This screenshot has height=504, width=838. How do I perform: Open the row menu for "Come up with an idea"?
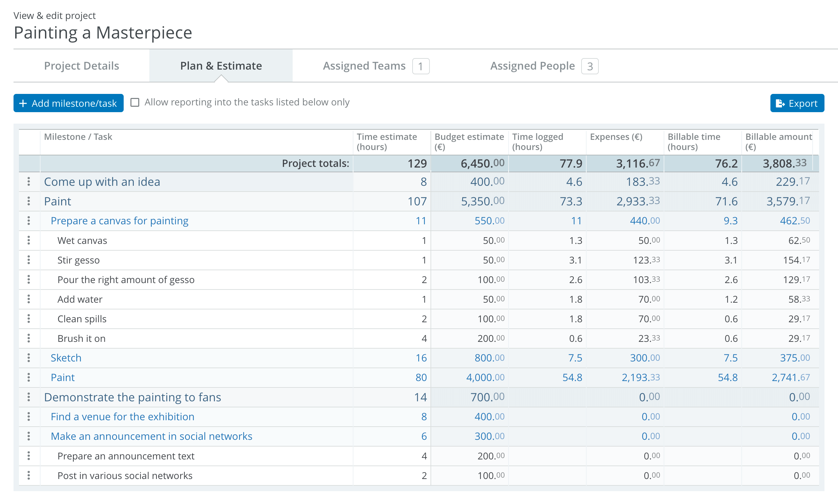coord(29,182)
